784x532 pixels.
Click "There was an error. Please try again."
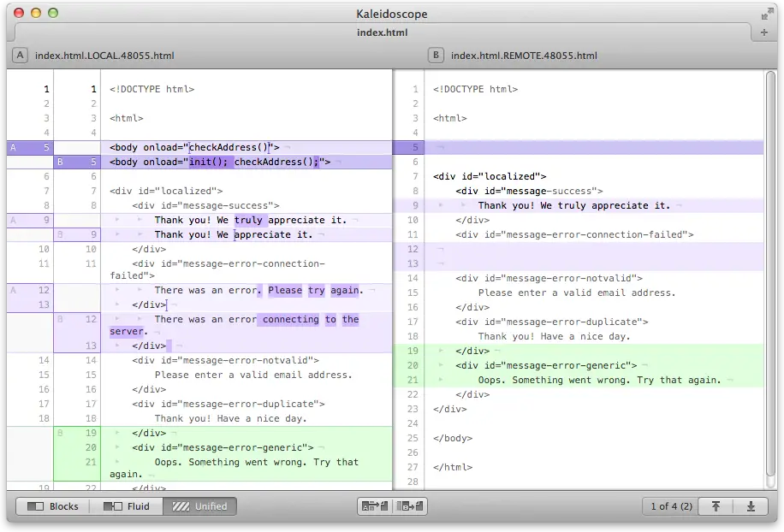259,290
